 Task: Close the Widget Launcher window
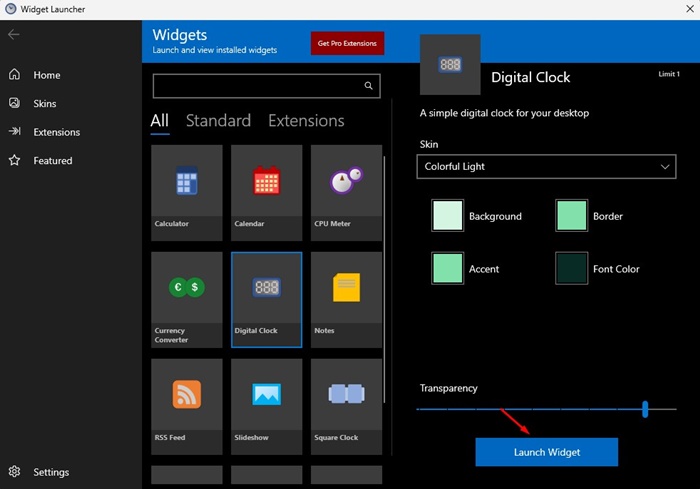pos(689,9)
